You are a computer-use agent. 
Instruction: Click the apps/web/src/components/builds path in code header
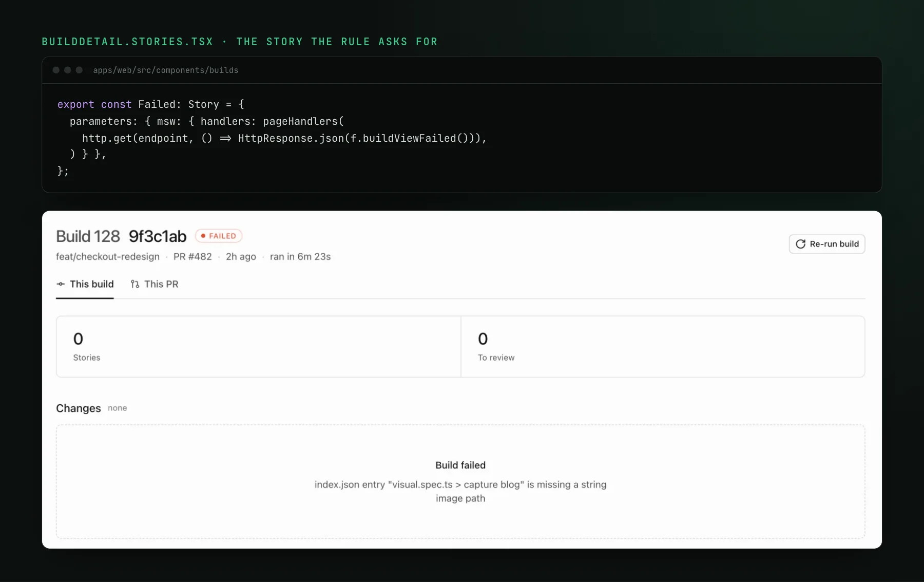(166, 70)
